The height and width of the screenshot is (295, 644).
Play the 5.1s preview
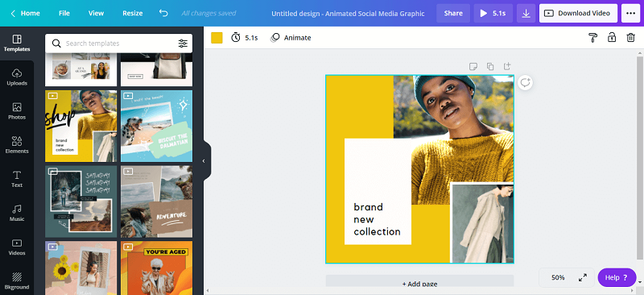pos(493,13)
